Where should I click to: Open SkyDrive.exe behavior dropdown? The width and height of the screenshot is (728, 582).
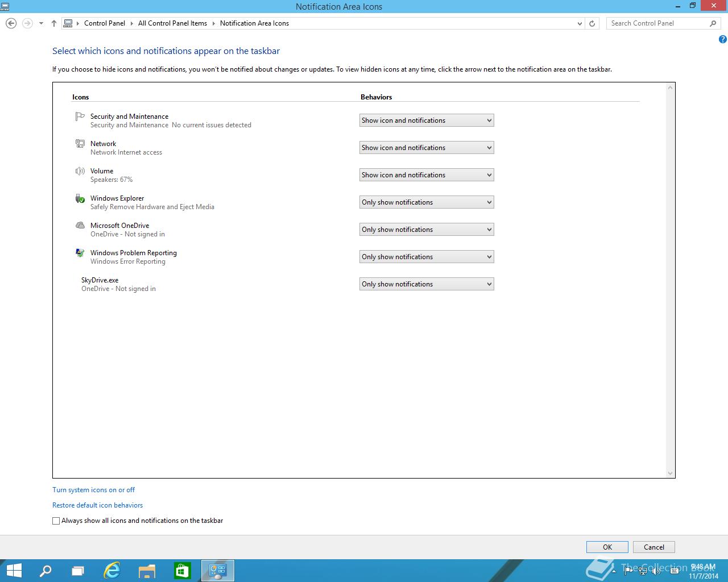[427, 284]
